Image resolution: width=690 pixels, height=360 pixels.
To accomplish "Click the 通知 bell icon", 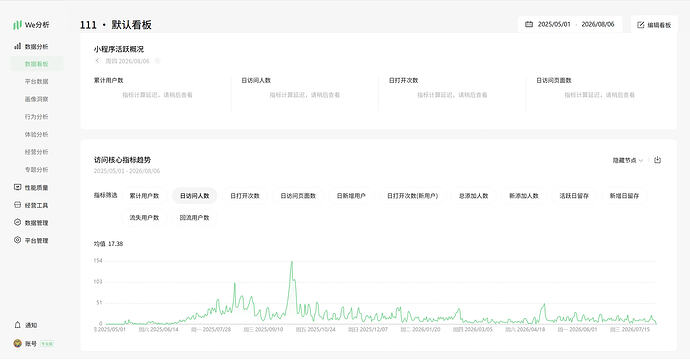I will (18, 325).
